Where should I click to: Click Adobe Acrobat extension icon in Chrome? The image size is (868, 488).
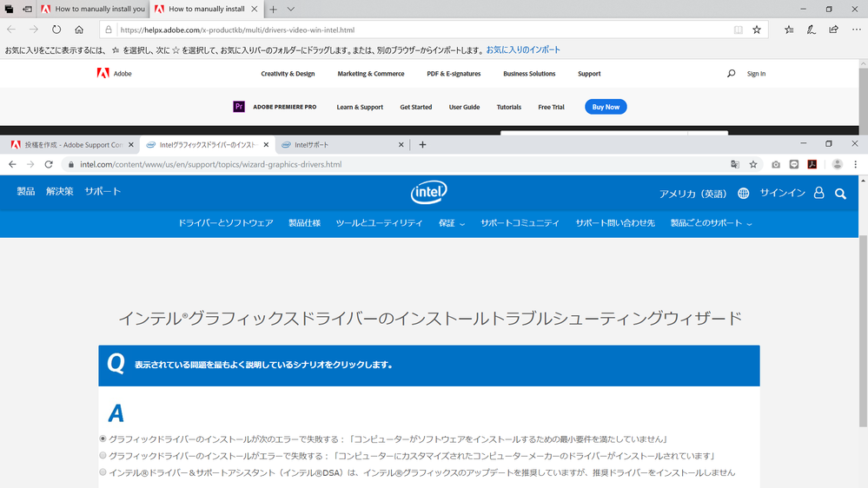point(812,164)
